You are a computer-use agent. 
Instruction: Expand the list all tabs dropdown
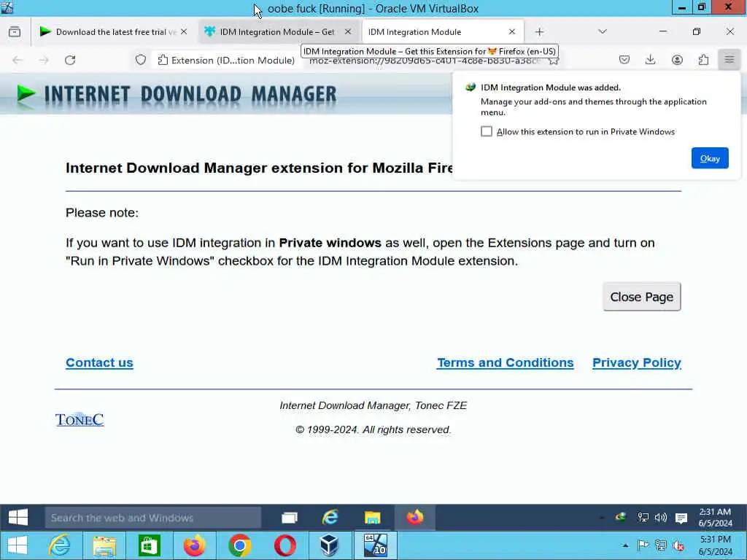(602, 32)
